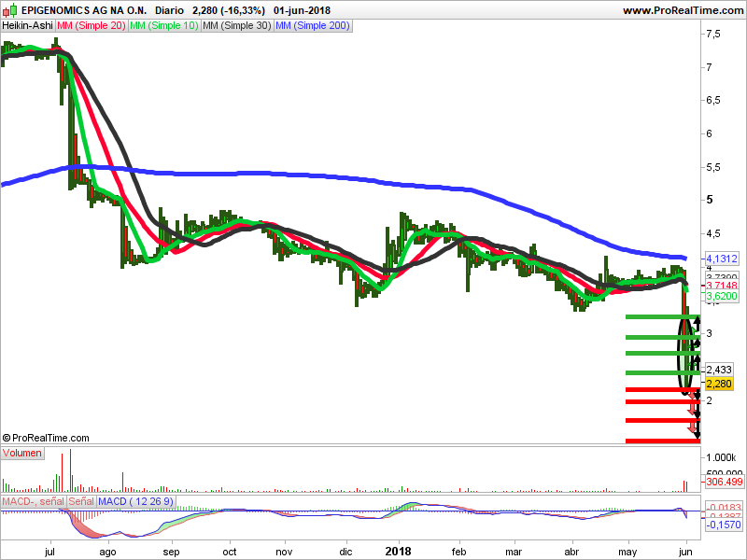Click the price change 2,280 (-16,33%) text
Screen dimensions: 747x560
pyautogui.click(x=229, y=10)
